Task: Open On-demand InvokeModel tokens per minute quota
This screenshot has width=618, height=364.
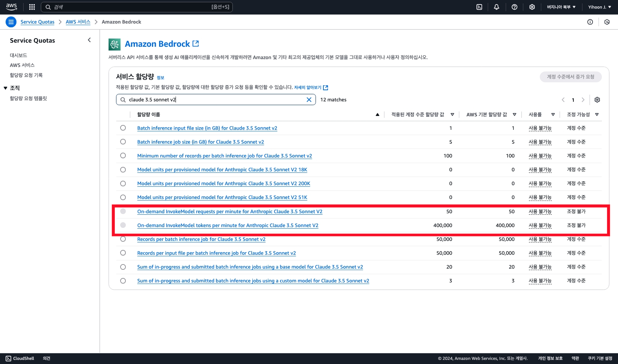Action: [x=228, y=226]
